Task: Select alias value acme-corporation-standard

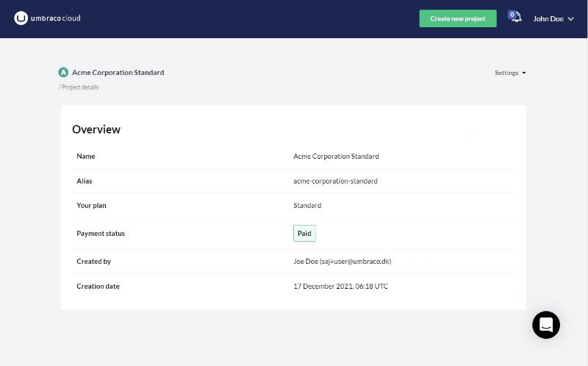Action: pos(335,181)
